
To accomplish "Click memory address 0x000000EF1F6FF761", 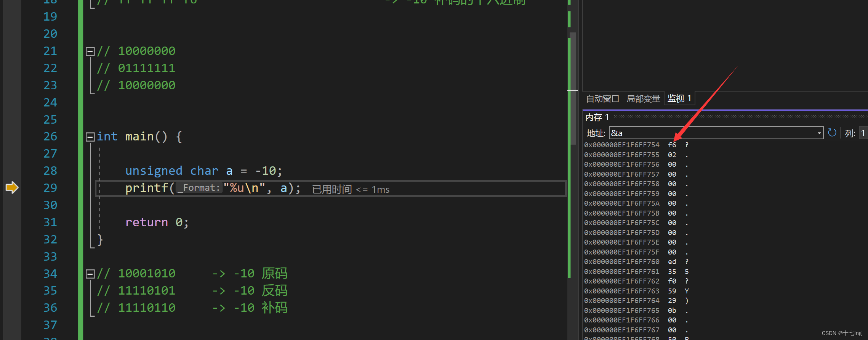I will (621, 272).
